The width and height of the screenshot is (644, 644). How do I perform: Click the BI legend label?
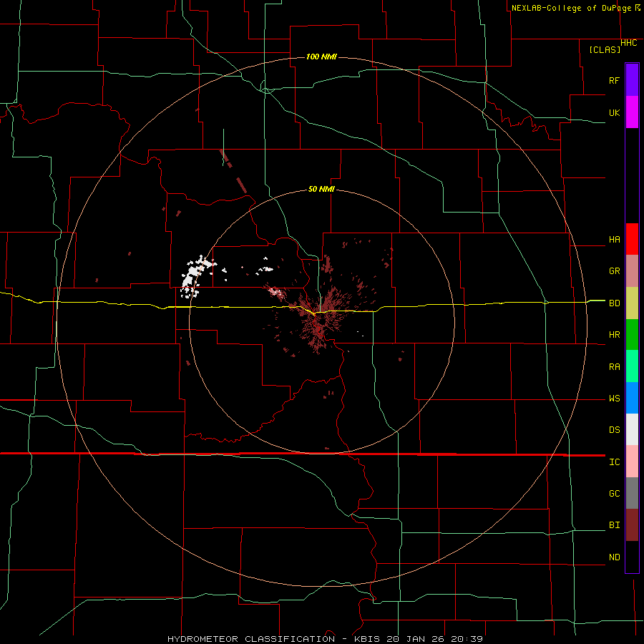614,525
